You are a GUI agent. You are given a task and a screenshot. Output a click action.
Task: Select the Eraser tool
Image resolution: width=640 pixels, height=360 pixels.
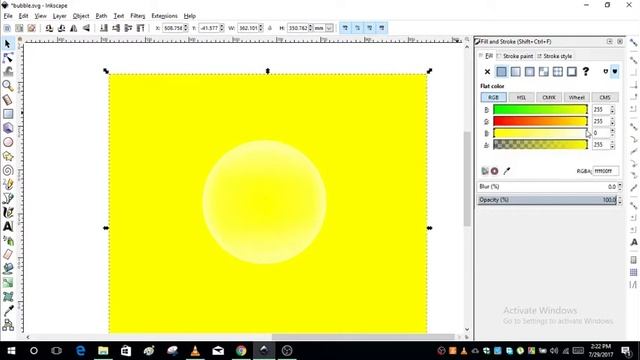click(8, 254)
